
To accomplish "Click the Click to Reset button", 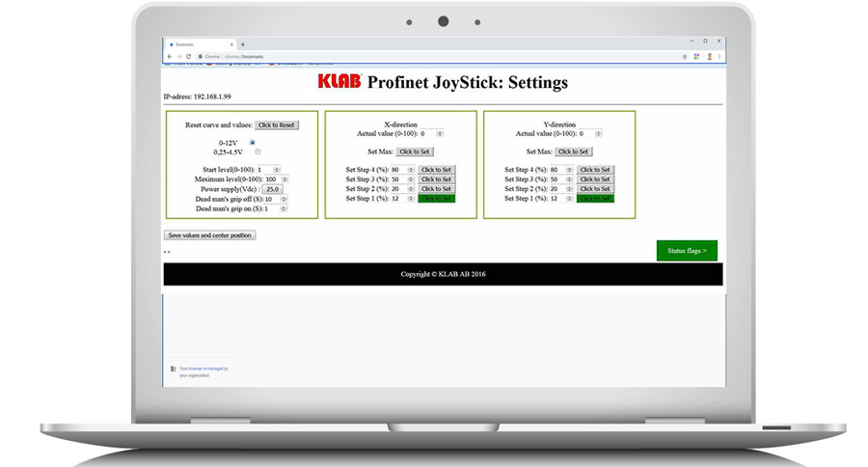I will (x=277, y=125).
